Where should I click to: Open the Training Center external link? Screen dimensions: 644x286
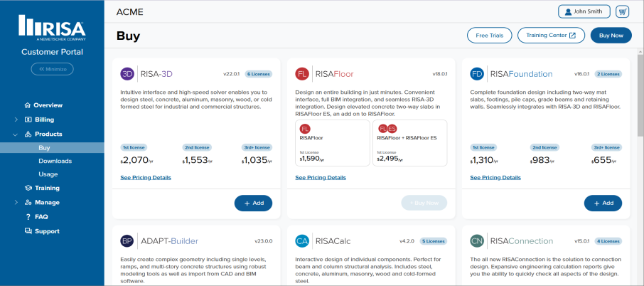[x=551, y=36]
